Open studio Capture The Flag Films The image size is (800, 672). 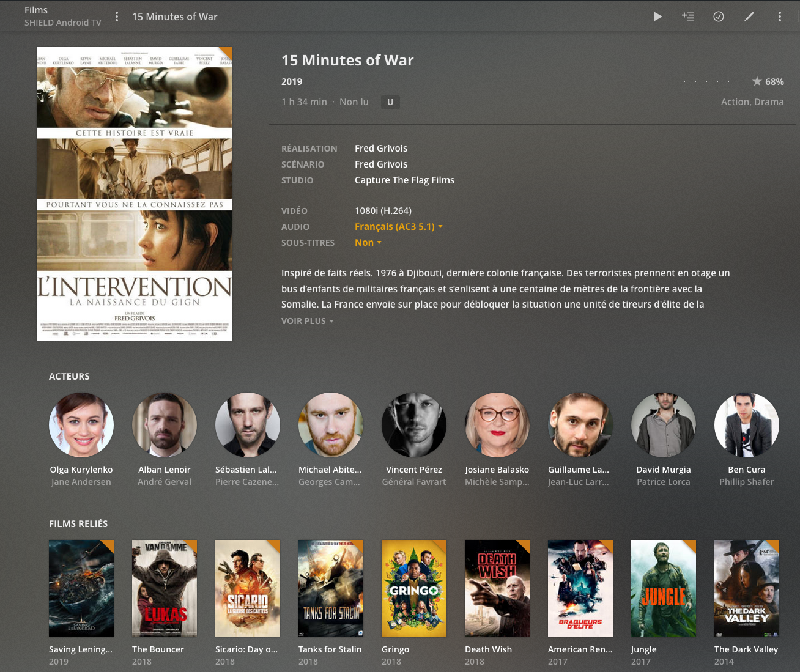click(404, 180)
